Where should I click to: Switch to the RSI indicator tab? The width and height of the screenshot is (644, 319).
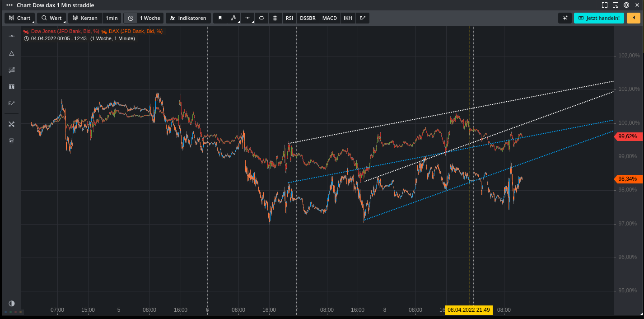(x=289, y=18)
